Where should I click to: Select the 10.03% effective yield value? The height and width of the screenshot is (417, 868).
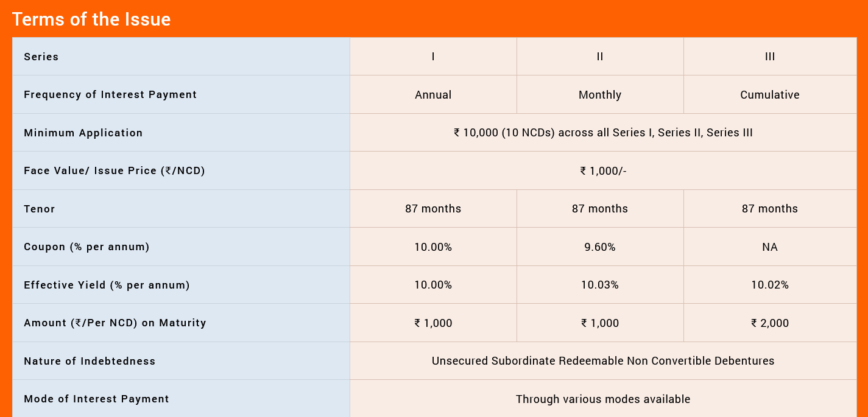[600, 285]
